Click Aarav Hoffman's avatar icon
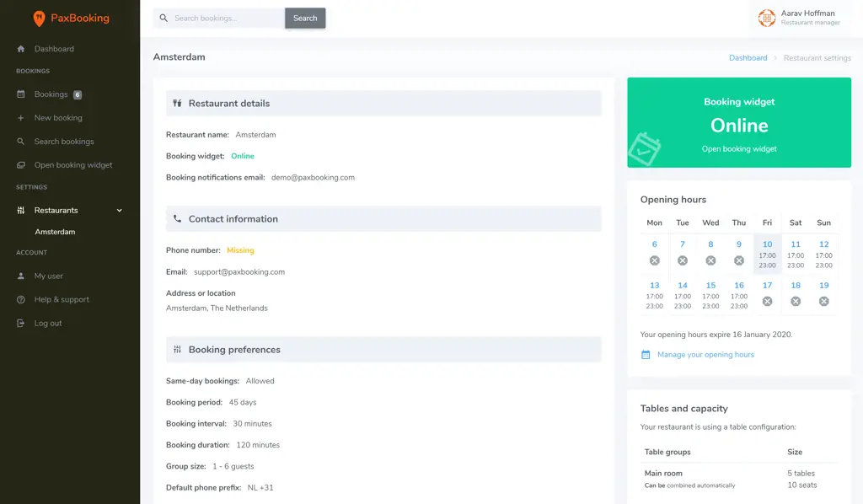863x504 pixels. coord(766,18)
